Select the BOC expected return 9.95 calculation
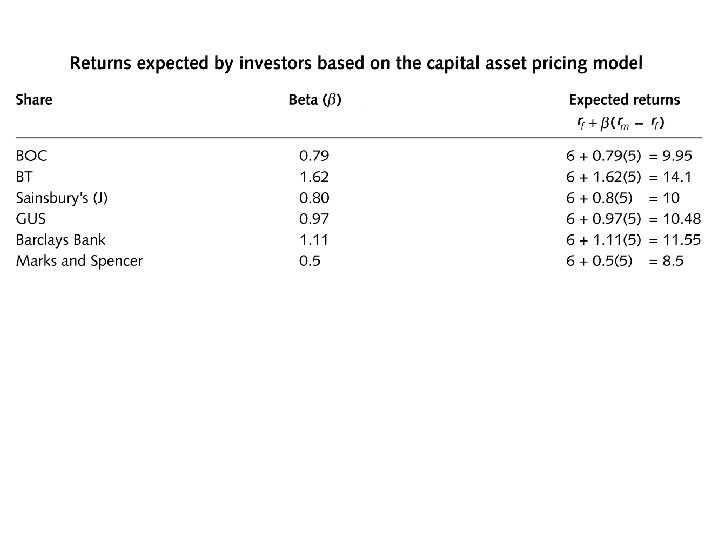The height and width of the screenshot is (540, 720). (x=629, y=156)
